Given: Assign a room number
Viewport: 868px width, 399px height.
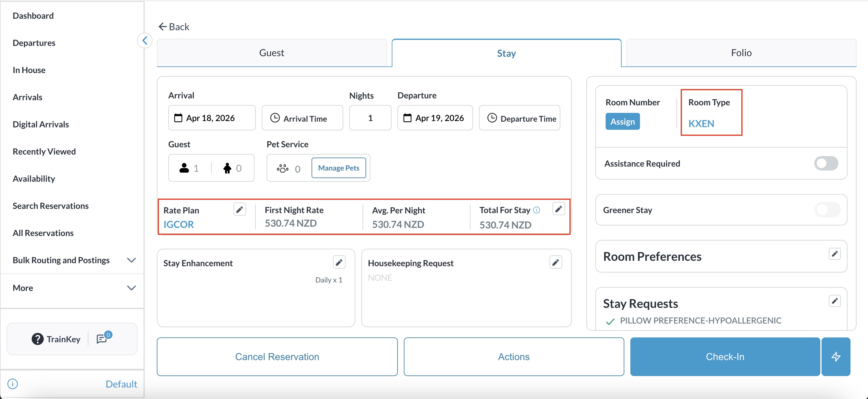Looking at the screenshot, I should point(622,121).
